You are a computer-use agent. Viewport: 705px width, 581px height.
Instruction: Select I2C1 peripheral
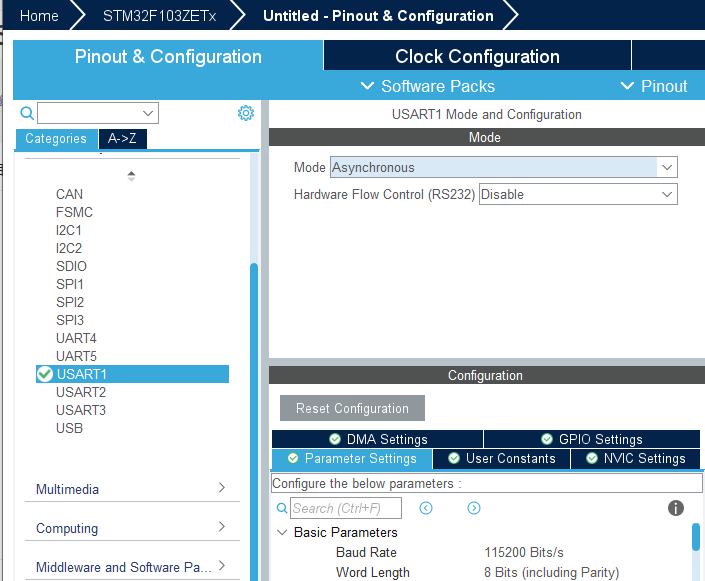(x=69, y=230)
